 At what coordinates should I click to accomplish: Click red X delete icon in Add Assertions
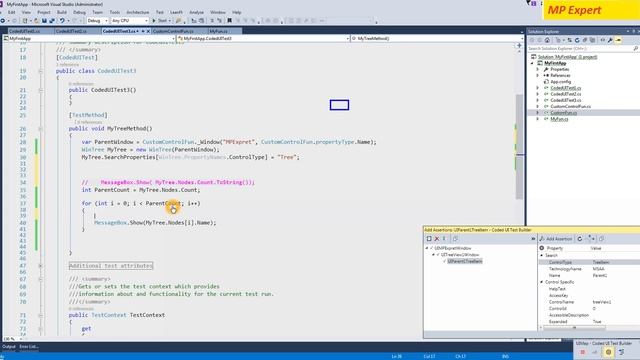[437, 239]
